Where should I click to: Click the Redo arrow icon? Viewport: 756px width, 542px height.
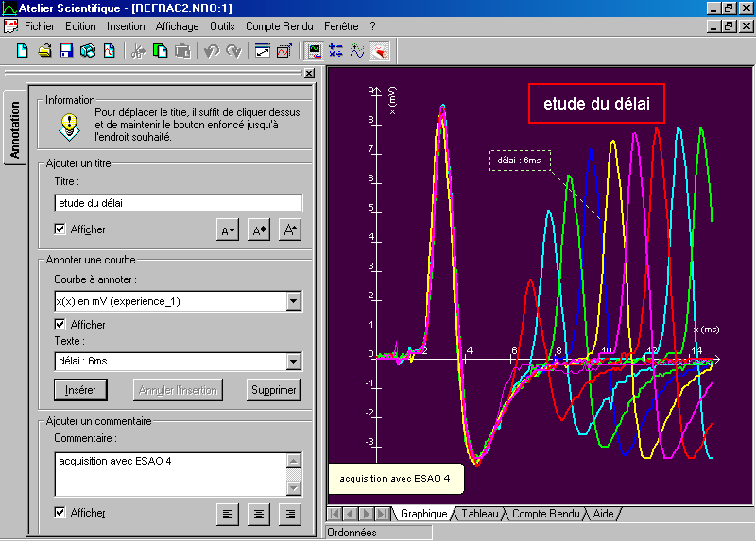coord(233,51)
